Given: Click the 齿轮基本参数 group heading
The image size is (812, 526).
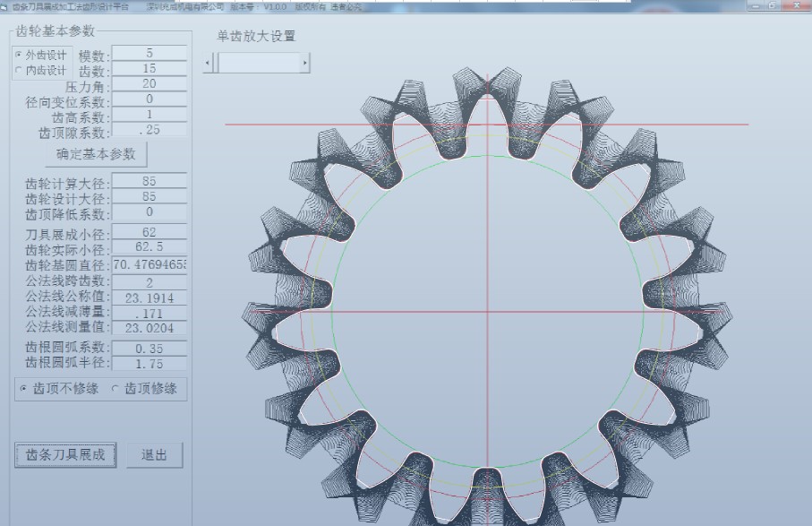Looking at the screenshot, I should click(55, 31).
